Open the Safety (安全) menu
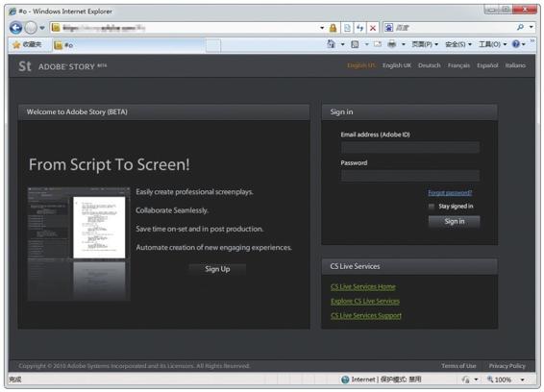Image resolution: width=544 pixels, height=392 pixels. click(458, 44)
